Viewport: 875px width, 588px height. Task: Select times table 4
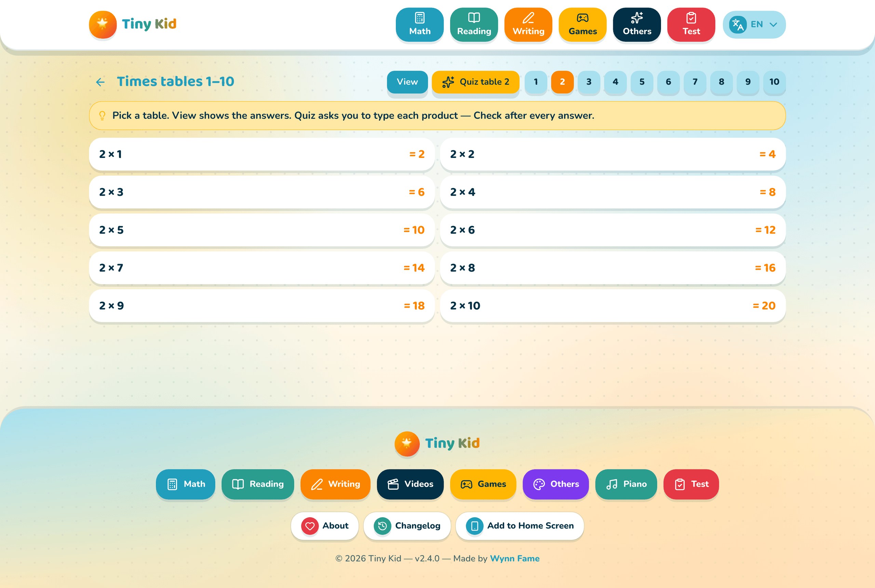pyautogui.click(x=616, y=82)
